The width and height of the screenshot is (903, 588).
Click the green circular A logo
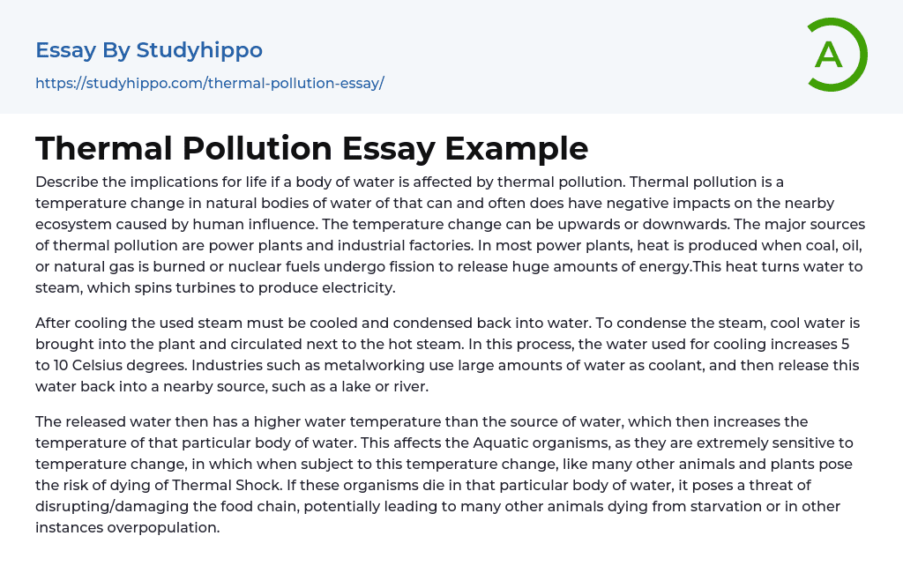tap(836, 55)
